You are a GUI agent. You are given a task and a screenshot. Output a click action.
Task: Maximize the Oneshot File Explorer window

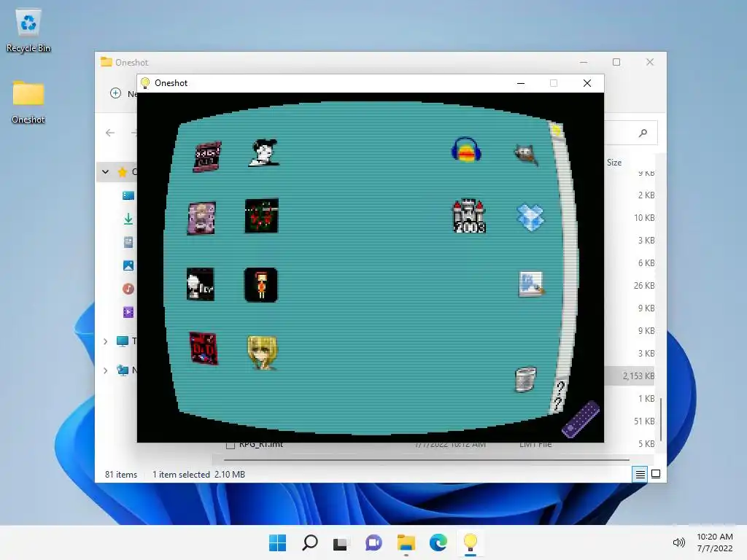(616, 62)
